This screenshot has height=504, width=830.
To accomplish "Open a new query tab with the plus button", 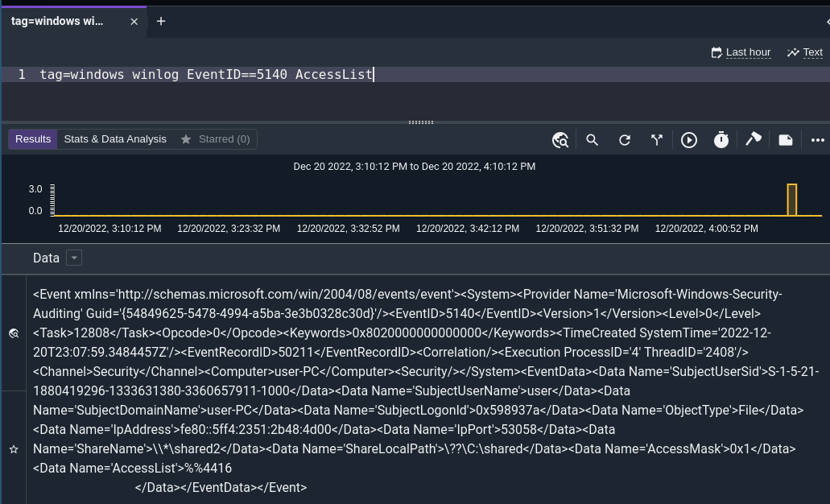I will (x=160, y=21).
